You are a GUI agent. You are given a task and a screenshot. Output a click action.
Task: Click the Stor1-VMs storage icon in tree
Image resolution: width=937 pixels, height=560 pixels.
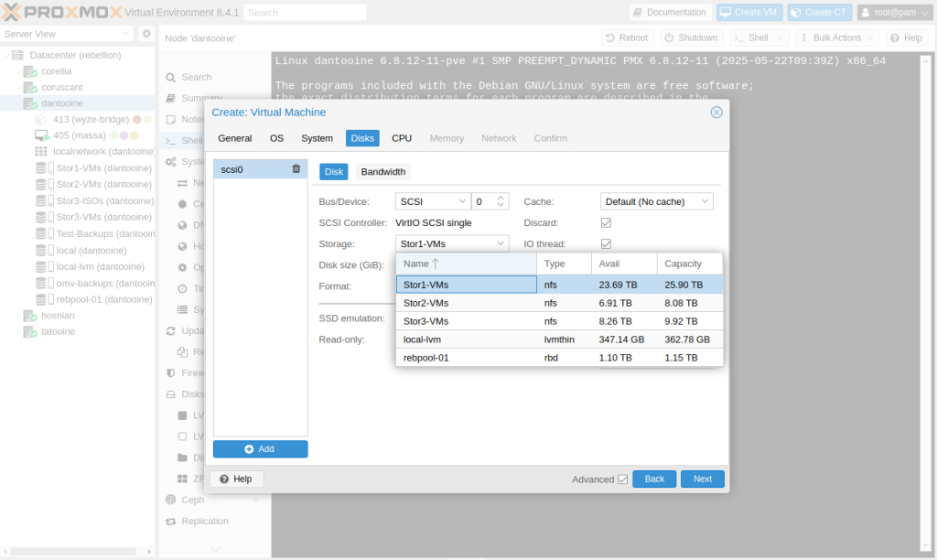45,168
